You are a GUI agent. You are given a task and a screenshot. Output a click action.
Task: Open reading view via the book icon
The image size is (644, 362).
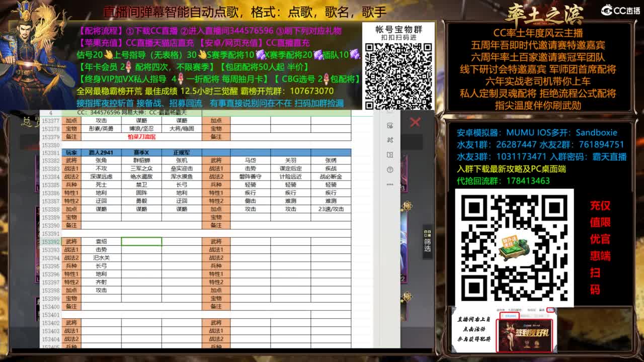[x=390, y=155]
